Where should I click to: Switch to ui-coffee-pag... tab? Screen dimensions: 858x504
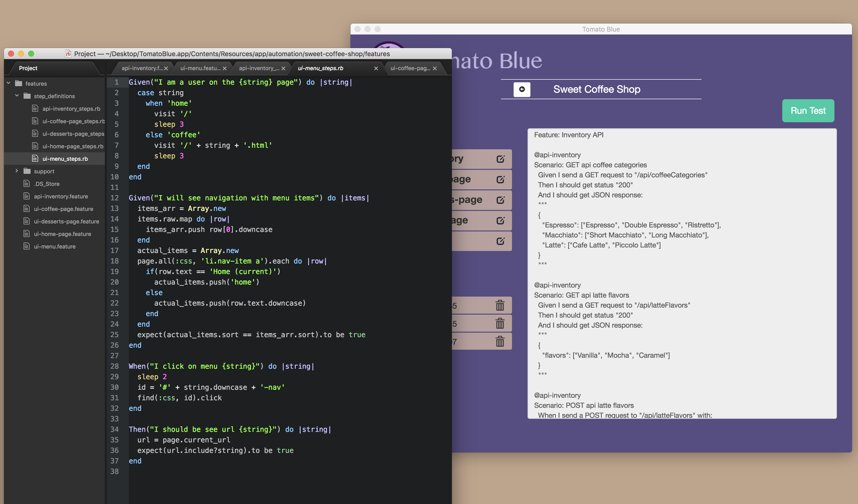[x=410, y=68]
